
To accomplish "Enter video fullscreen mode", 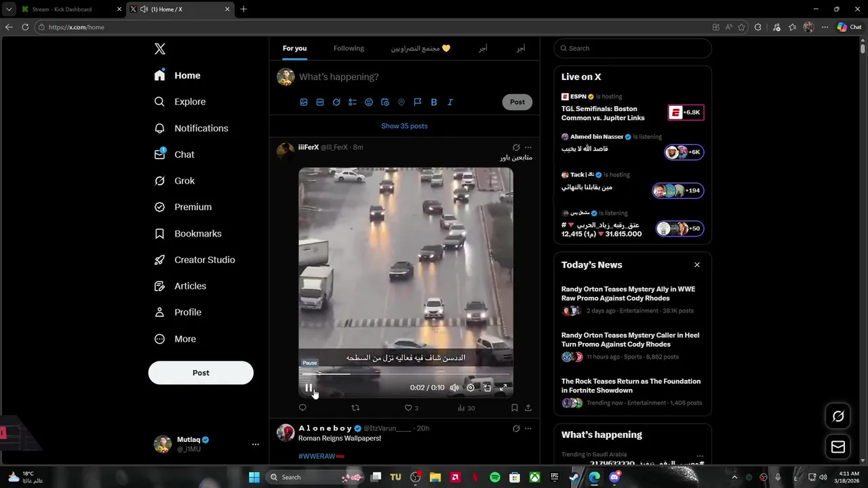I will coord(503,388).
